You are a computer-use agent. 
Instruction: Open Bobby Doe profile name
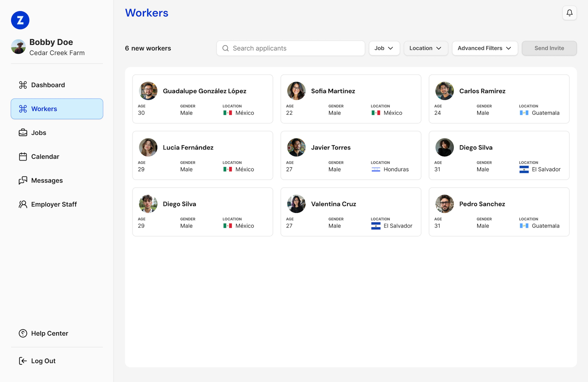click(51, 42)
